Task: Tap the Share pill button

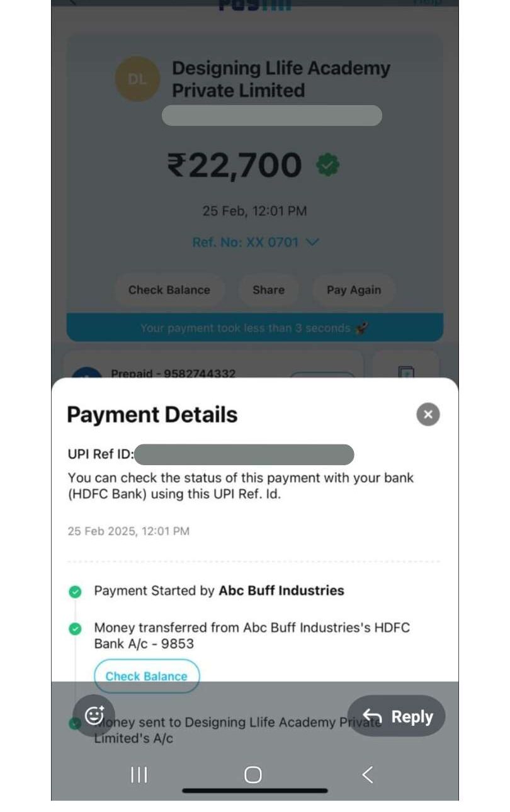Action: (268, 290)
